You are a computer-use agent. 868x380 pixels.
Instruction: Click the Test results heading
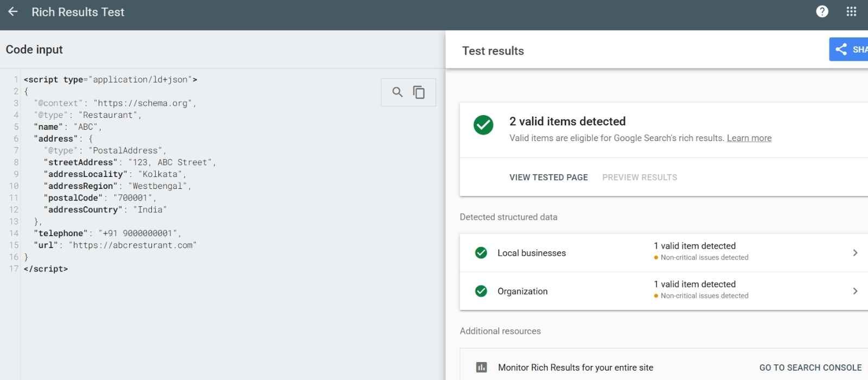(x=493, y=51)
